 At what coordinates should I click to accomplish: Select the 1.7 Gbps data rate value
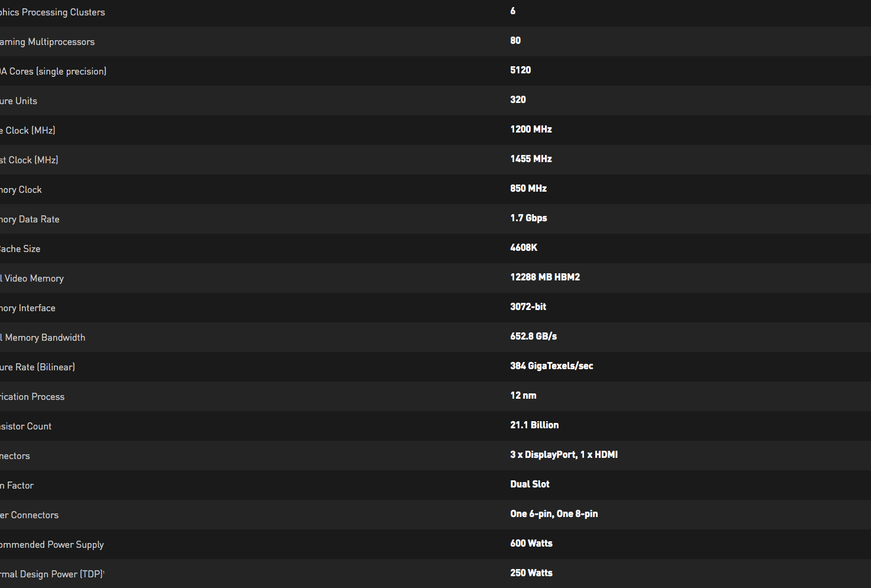(x=528, y=218)
